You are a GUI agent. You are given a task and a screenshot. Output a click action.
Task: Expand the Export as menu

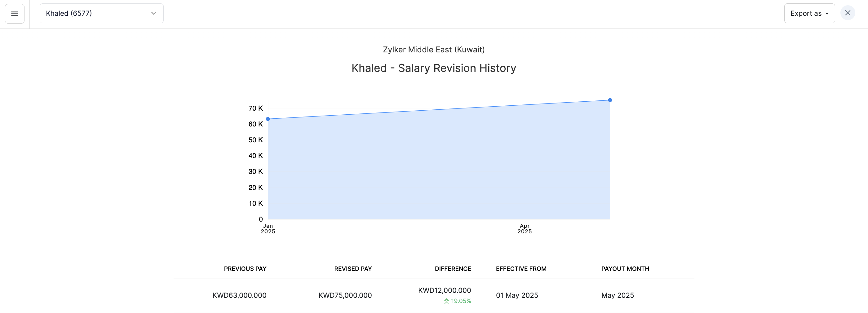click(x=809, y=13)
